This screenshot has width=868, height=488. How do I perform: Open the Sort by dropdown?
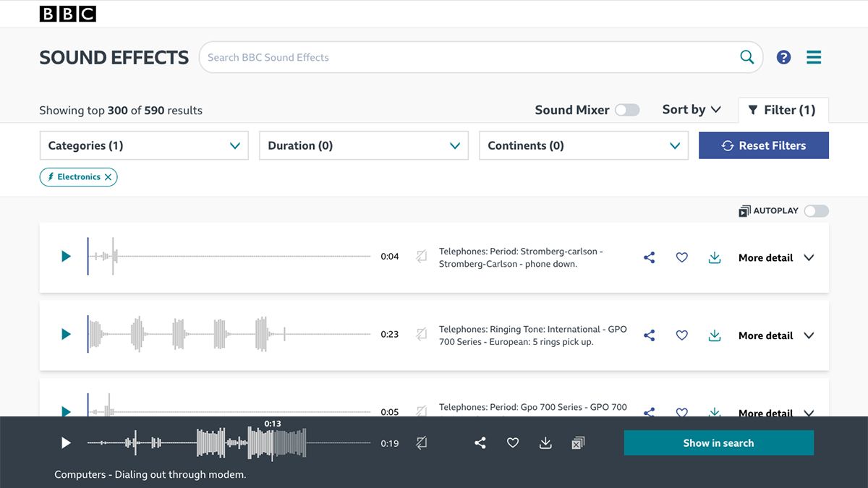pyautogui.click(x=691, y=109)
